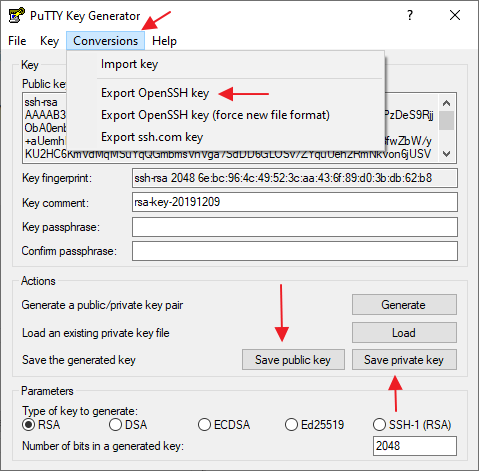This screenshot has width=479, height=471.
Task: Choose Import key from Conversions menu
Action: coord(130,64)
